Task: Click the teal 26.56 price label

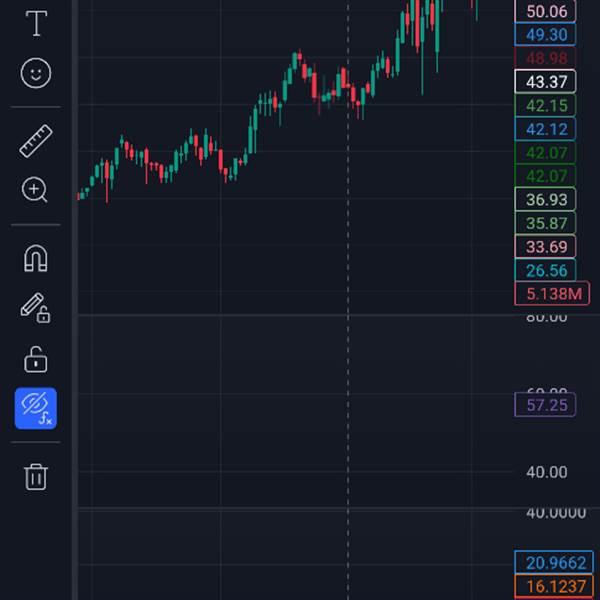Action: point(545,270)
